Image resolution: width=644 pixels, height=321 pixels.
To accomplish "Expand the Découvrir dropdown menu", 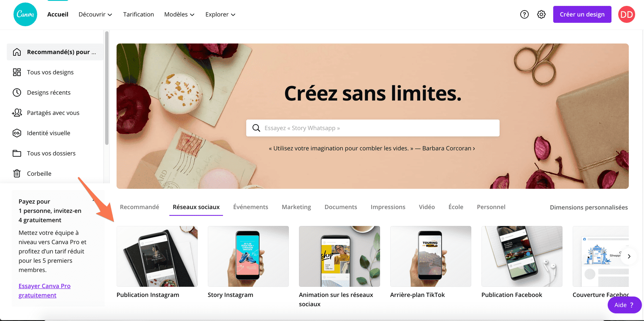I will 95,14.
